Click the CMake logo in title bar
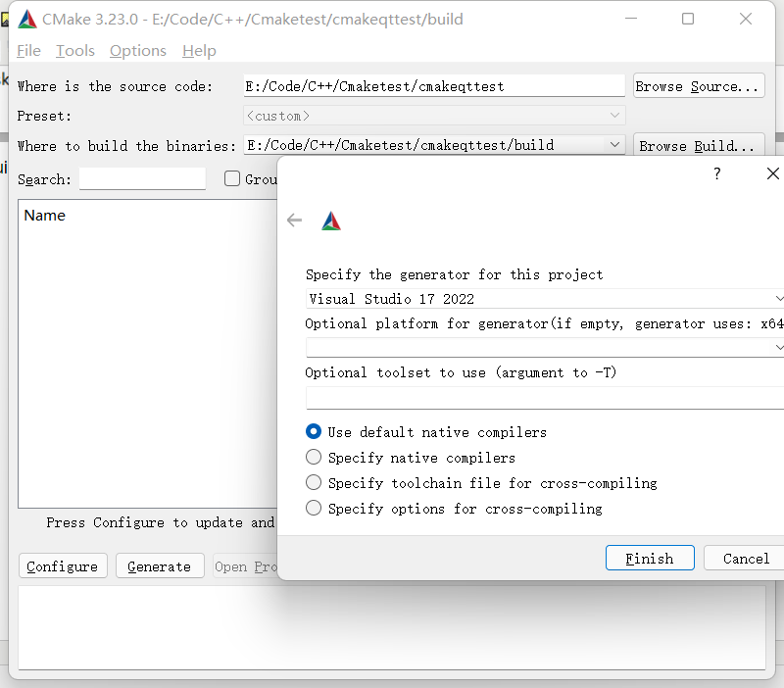The width and height of the screenshot is (784, 688). 27,19
